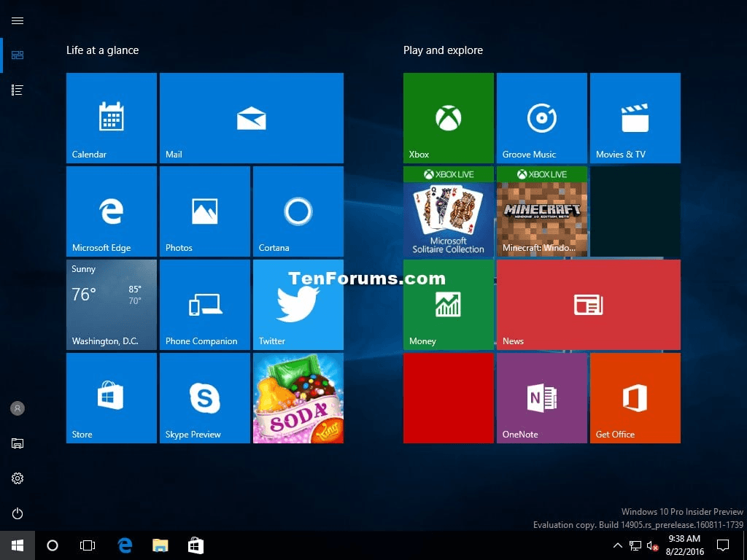Click the Windows Start button
Screen dimensions: 747x560
click(x=18, y=545)
